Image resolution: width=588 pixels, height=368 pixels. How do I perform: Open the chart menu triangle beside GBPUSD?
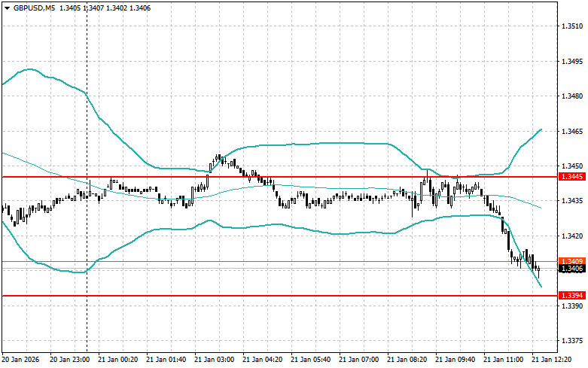[7, 8]
